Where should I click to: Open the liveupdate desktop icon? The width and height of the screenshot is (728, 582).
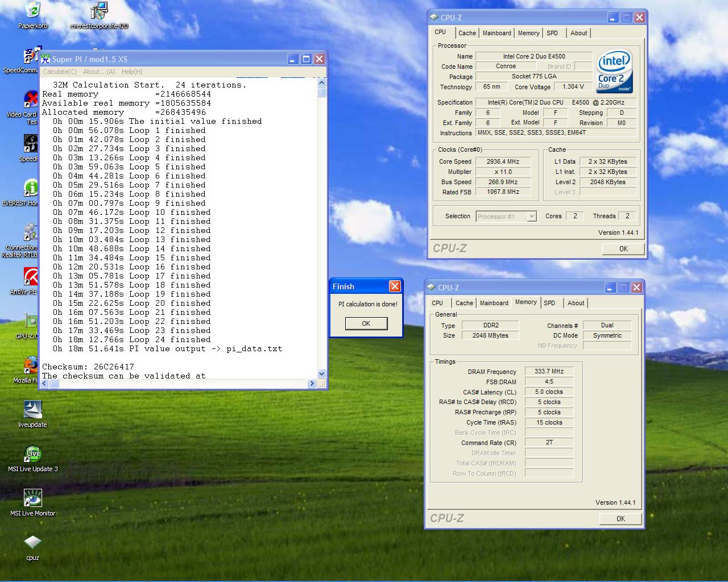click(32, 409)
